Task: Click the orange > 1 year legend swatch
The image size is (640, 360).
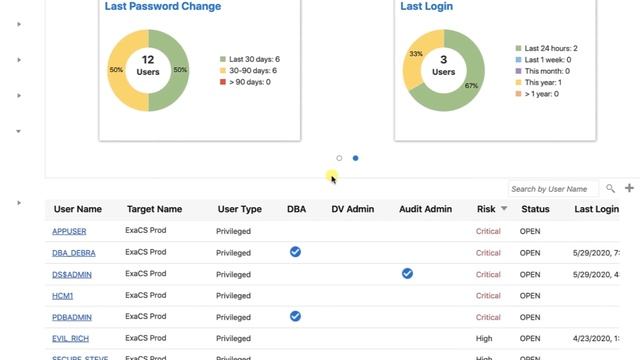Action: click(x=518, y=94)
